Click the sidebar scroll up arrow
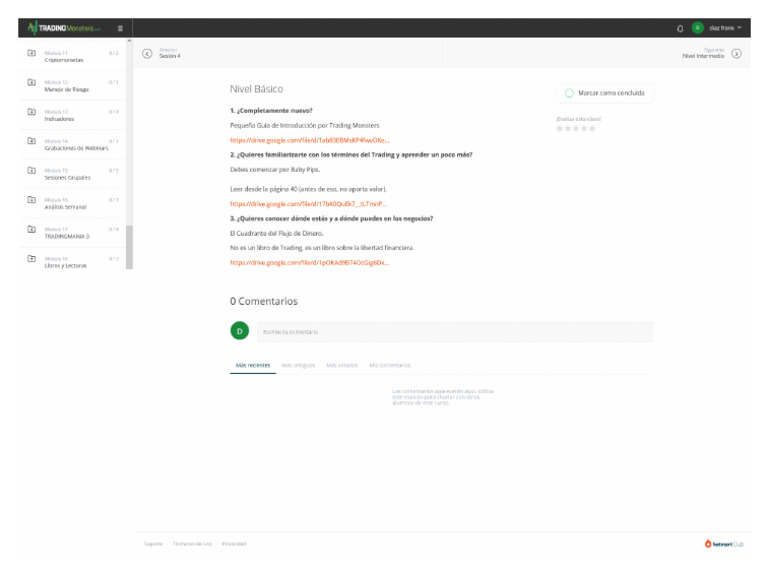The width and height of the screenshot is (768, 572). coord(129,41)
